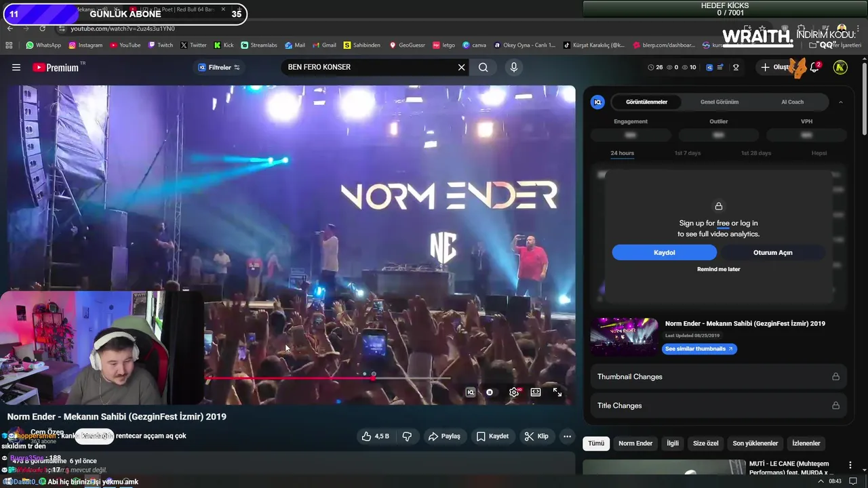
Task: Click the page vertical scrollbar
Action: click(864, 98)
